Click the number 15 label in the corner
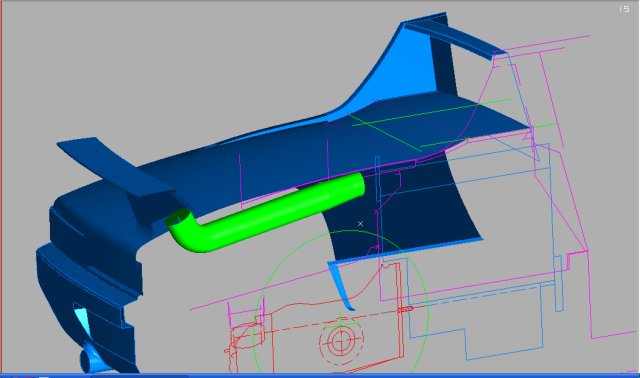The height and width of the screenshot is (378, 640). (624, 9)
